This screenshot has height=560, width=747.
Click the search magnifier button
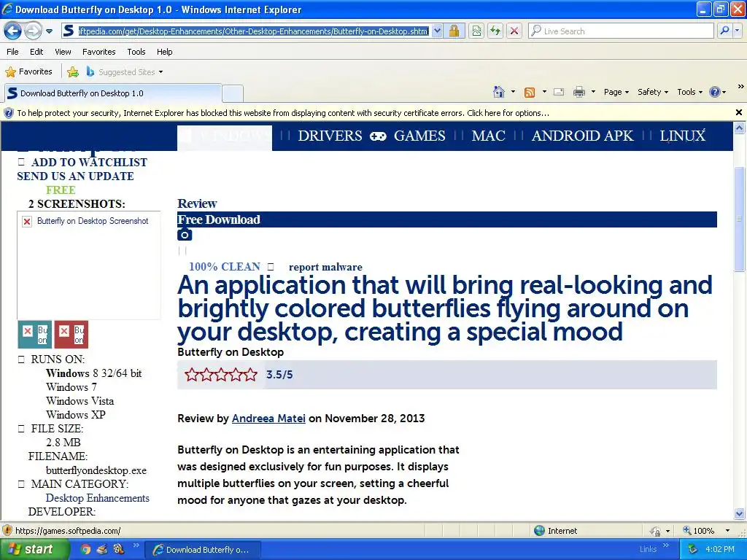[724, 31]
